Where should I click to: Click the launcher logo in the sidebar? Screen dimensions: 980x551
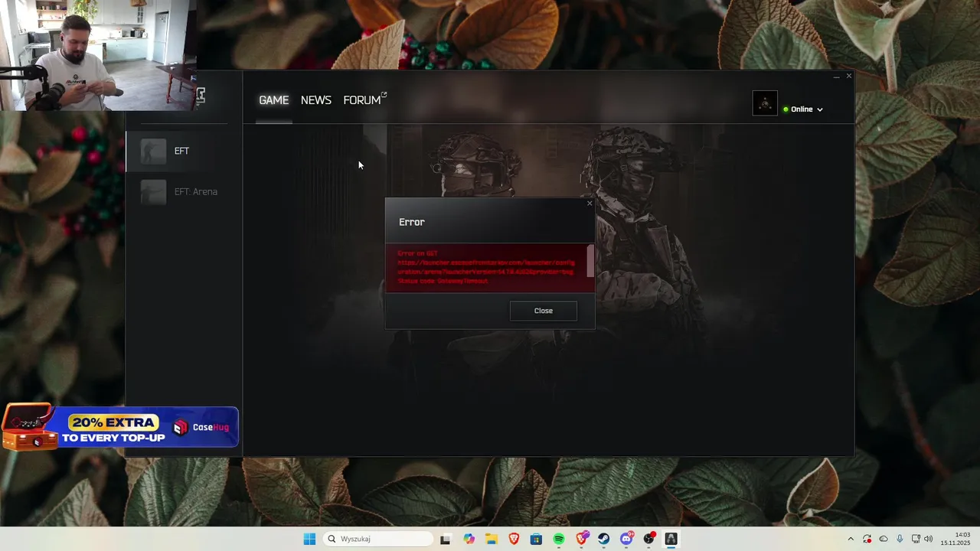[201, 96]
